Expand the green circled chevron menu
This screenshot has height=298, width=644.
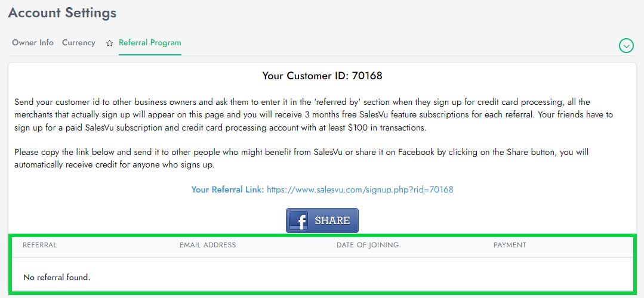626,45
